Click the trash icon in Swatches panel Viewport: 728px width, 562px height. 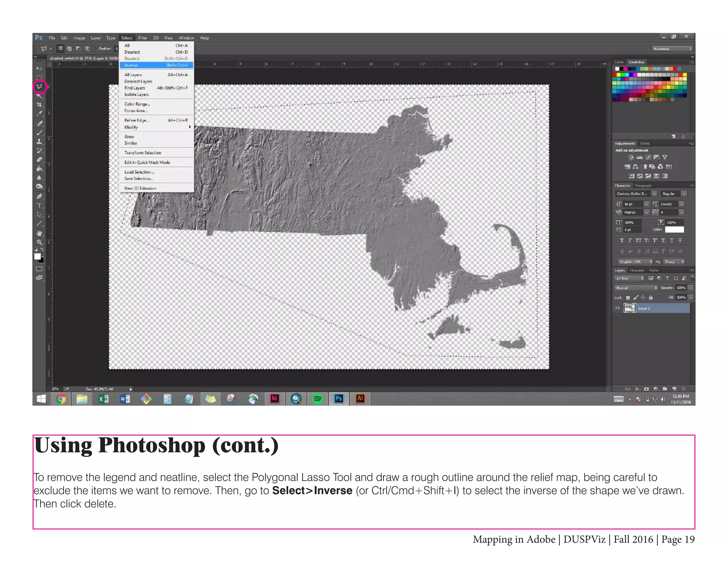[x=683, y=136]
